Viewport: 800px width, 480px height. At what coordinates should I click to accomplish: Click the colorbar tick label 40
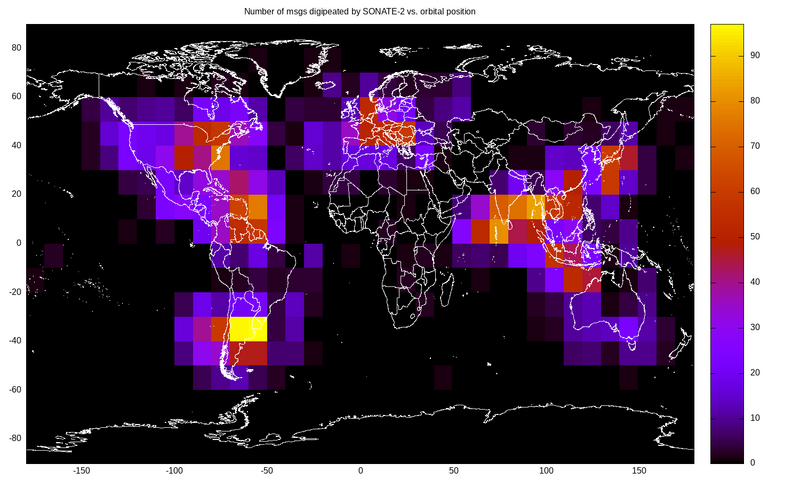click(x=755, y=282)
